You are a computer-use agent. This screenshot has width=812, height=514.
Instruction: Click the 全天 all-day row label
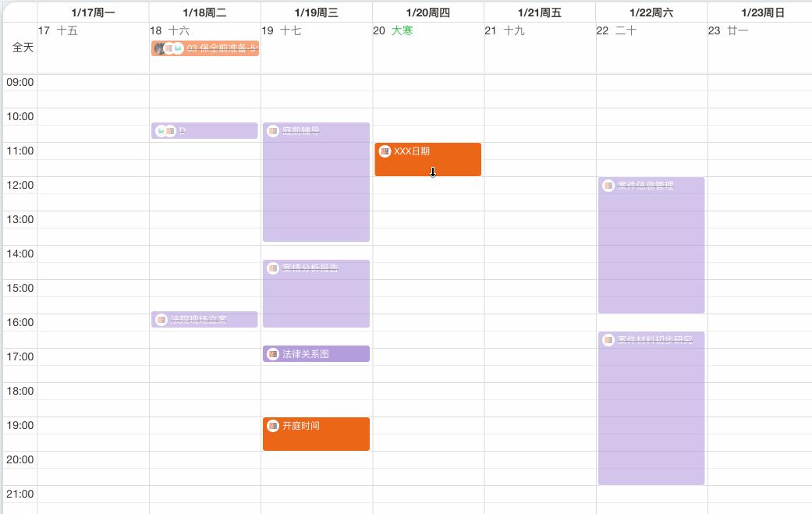[x=23, y=48]
